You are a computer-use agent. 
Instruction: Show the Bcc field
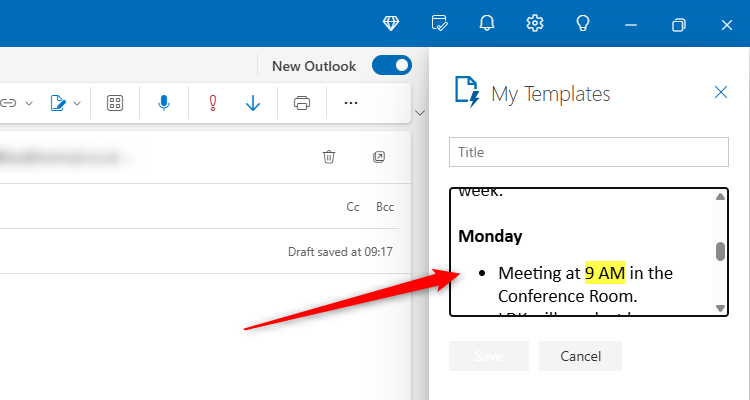pos(385,207)
